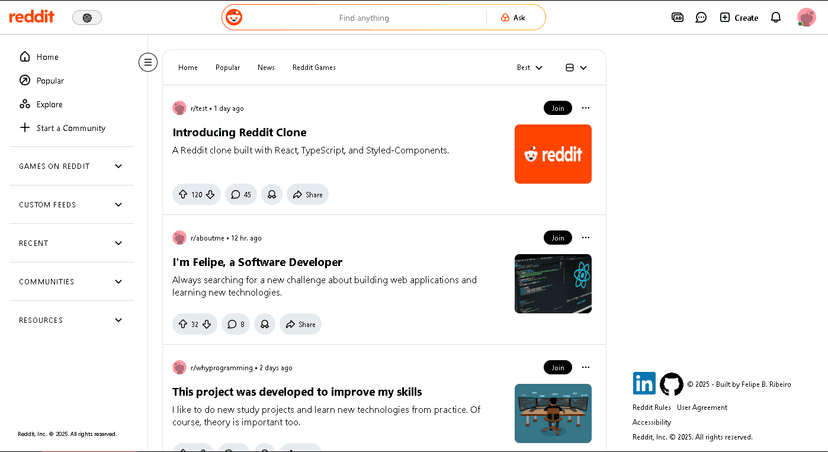This screenshot has width=828, height=452.
Task: Downvote the I'm Felipe post
Action: (207, 324)
